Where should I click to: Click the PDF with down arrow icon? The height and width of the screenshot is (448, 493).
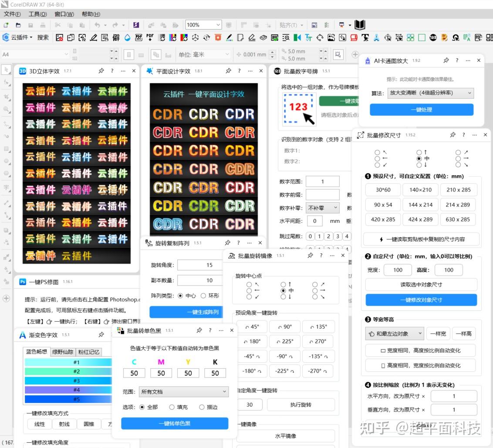coord(150,38)
